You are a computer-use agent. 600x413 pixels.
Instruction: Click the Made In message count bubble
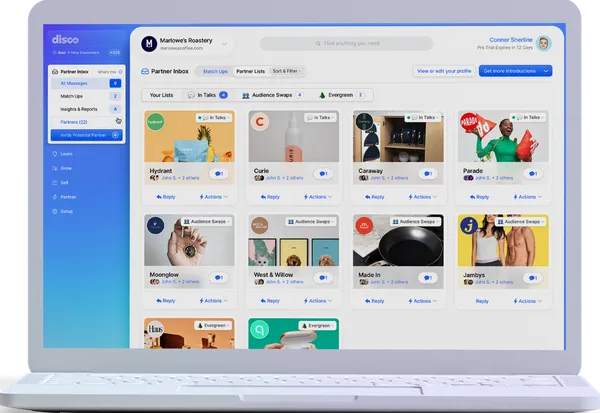point(428,278)
